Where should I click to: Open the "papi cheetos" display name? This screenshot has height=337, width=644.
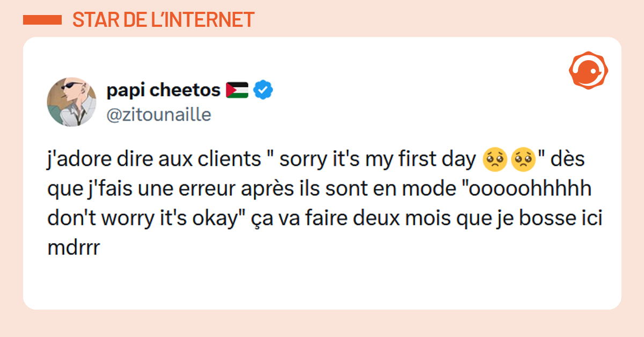click(x=163, y=91)
